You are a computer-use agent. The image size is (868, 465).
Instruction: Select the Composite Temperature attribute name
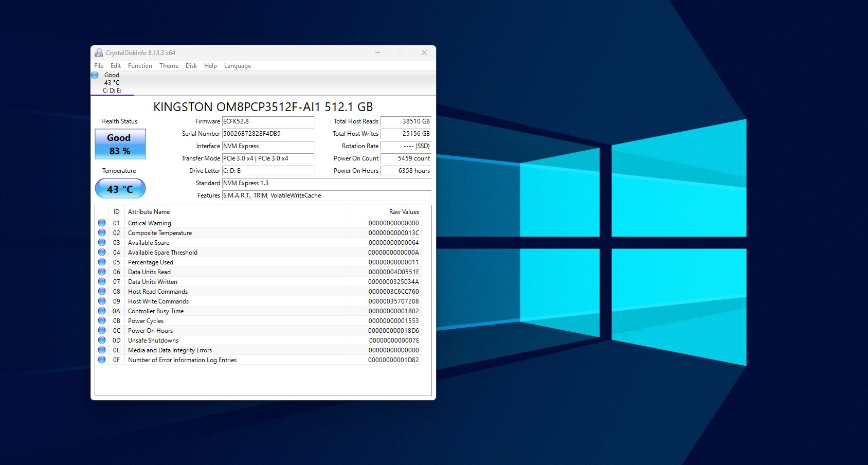160,233
